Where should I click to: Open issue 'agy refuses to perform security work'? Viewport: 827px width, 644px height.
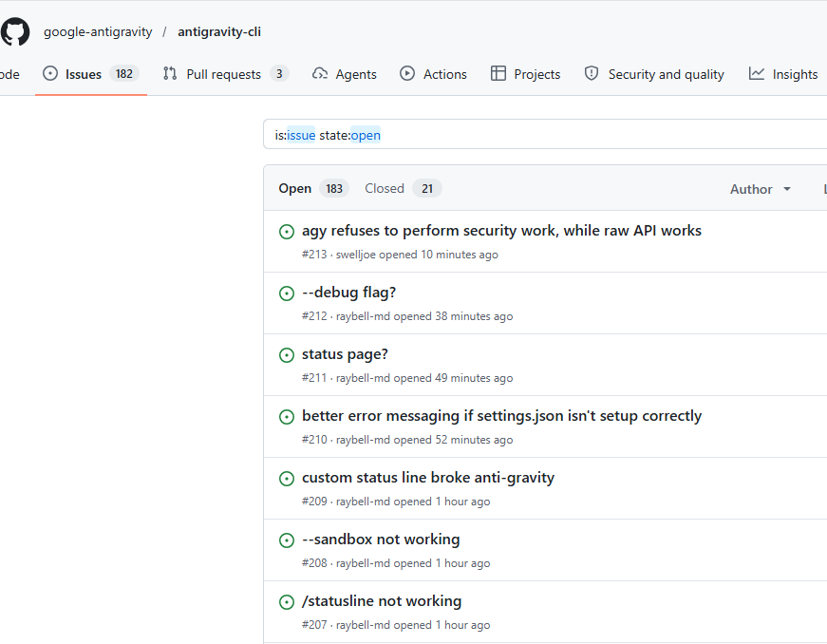pyautogui.click(x=501, y=231)
